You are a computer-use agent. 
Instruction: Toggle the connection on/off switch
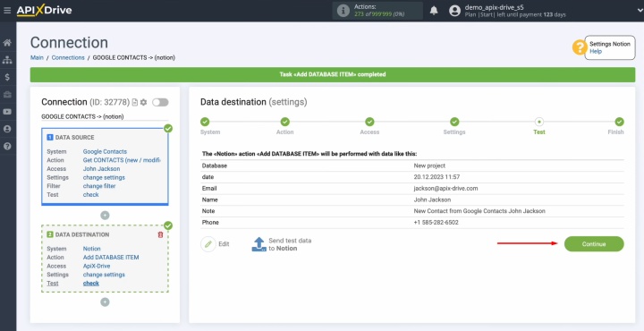(x=160, y=102)
